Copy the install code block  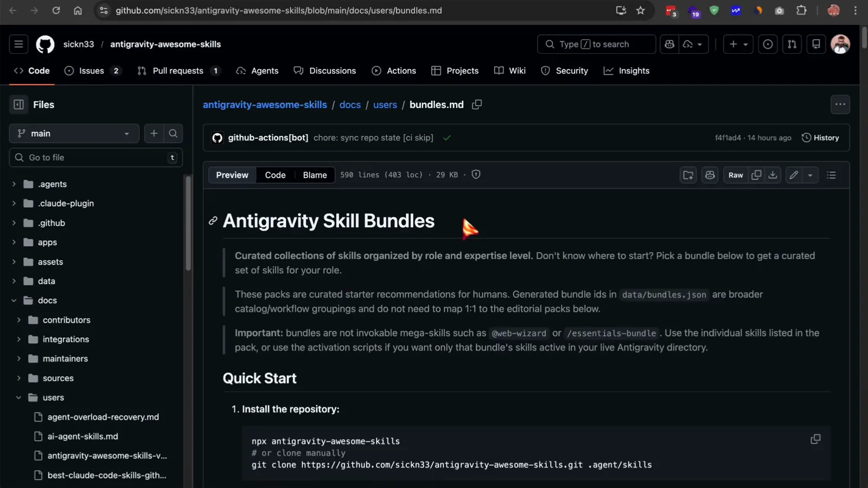coord(815,439)
